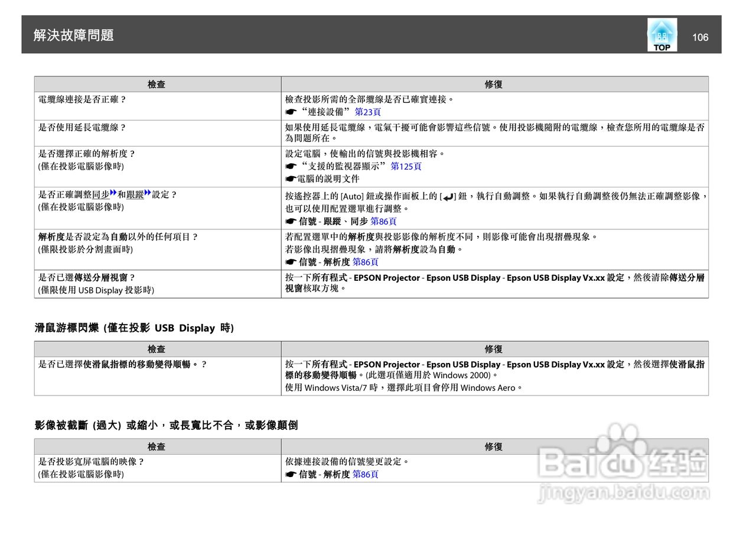Click the text 也可以使用配置選單進行調整。
The image size is (756, 535).
pos(347,209)
